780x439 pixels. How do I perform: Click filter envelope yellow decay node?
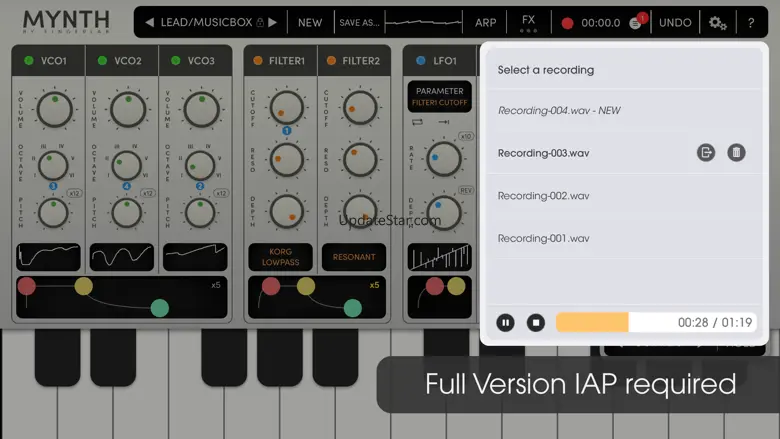click(x=305, y=286)
